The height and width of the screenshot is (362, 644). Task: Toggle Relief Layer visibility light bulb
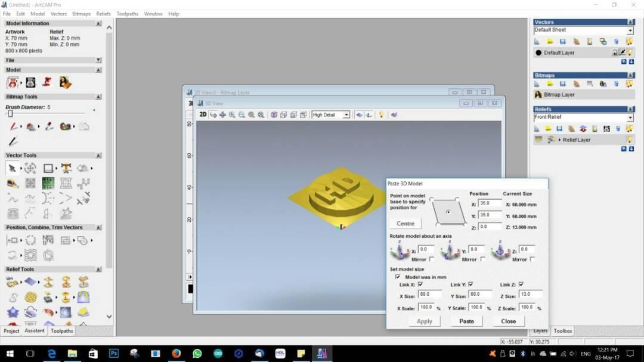click(x=630, y=140)
